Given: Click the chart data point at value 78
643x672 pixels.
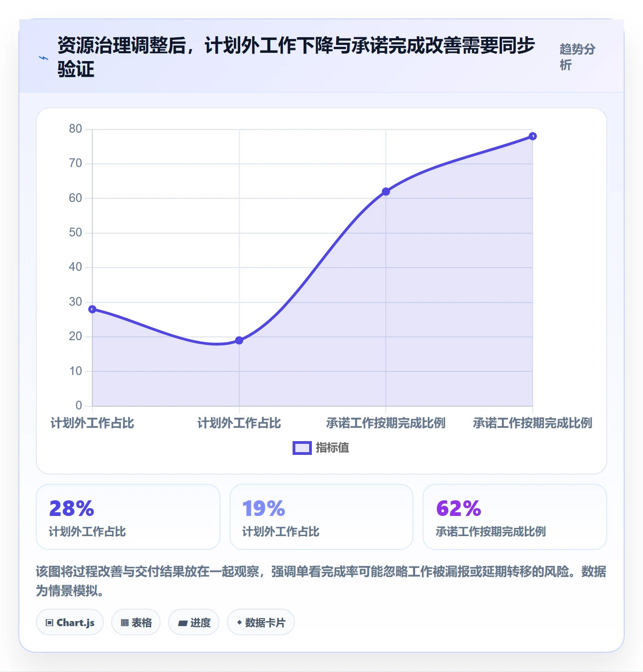Looking at the screenshot, I should coord(533,136).
